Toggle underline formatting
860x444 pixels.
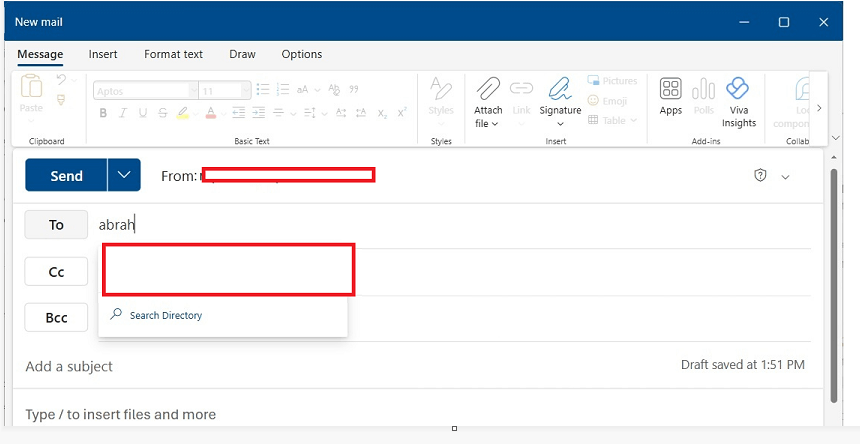click(x=143, y=113)
